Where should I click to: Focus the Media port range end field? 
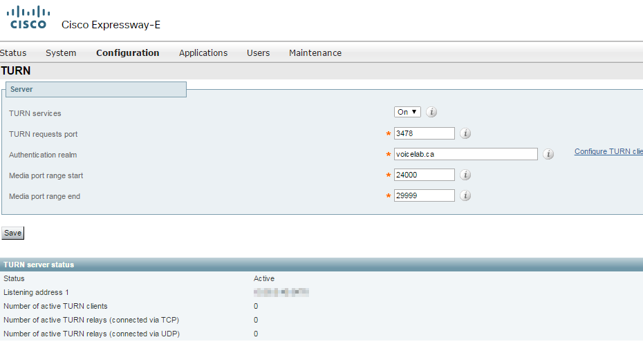tap(424, 195)
